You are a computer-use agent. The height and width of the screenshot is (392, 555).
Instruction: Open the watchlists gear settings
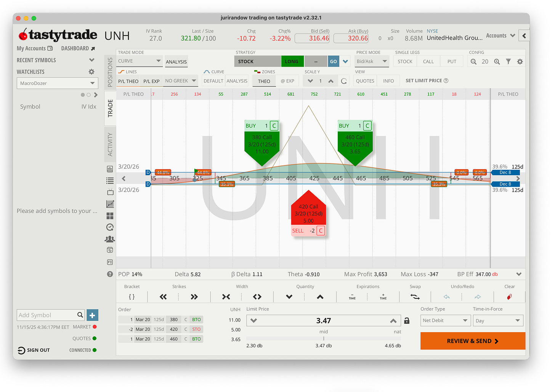click(91, 72)
